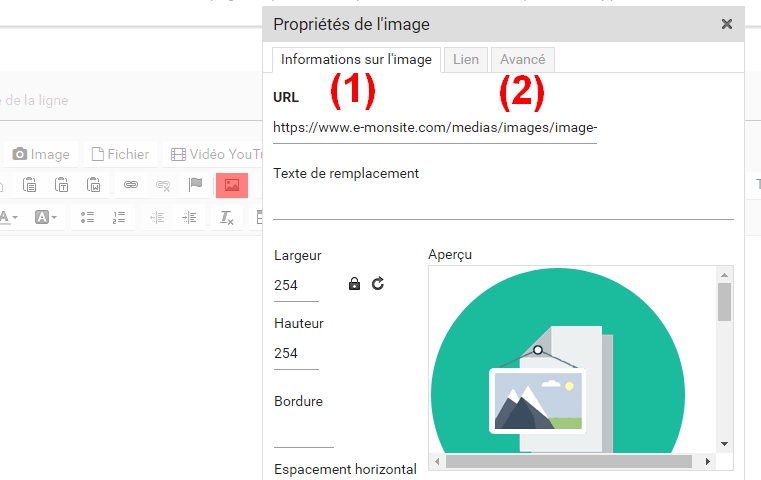Click the preview scroll right arrow
Image resolution: width=761 pixels, height=480 pixels.
[708, 462]
